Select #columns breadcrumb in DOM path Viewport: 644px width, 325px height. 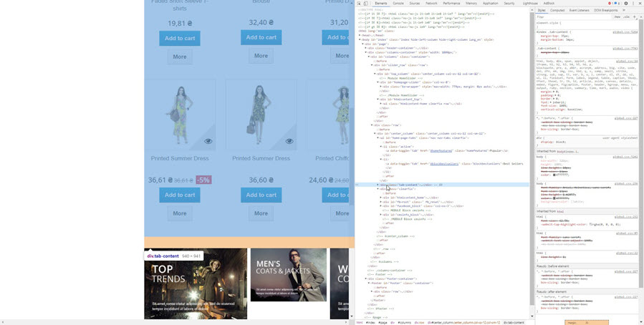[404, 323]
